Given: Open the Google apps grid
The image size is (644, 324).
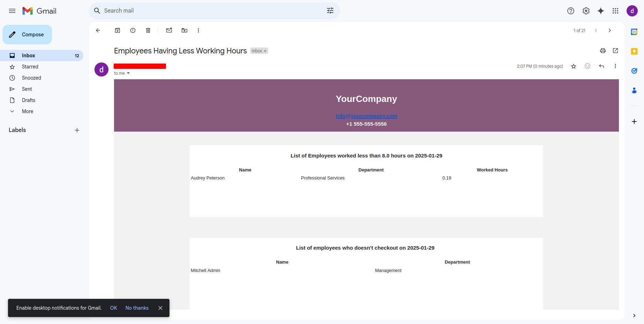Looking at the screenshot, I should click(x=615, y=11).
